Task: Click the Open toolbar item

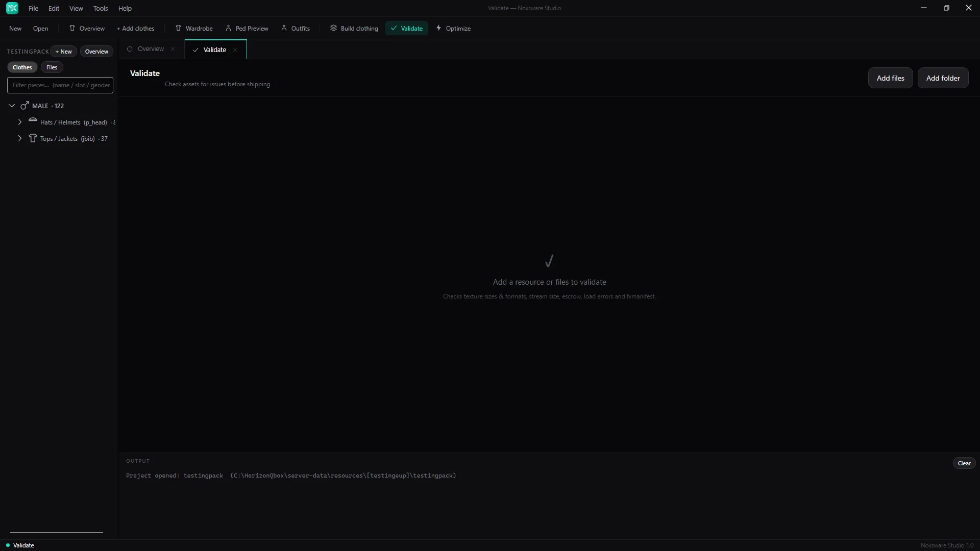Action: pos(40,29)
